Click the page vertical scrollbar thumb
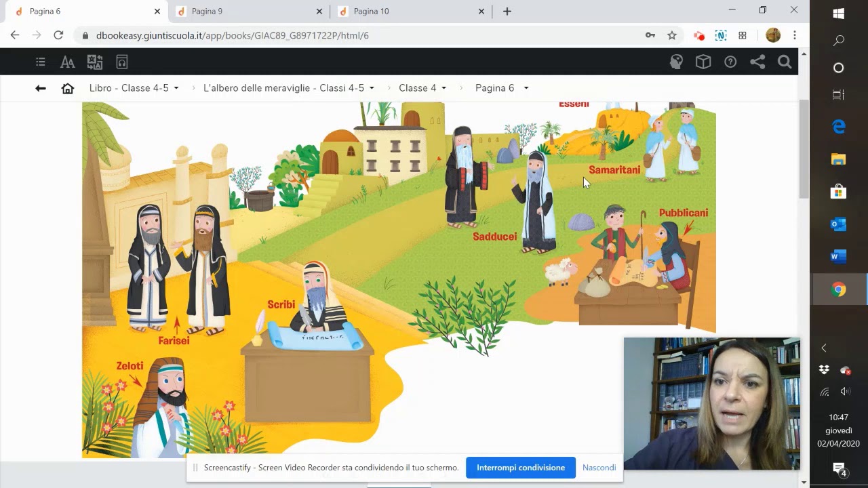 click(x=804, y=149)
